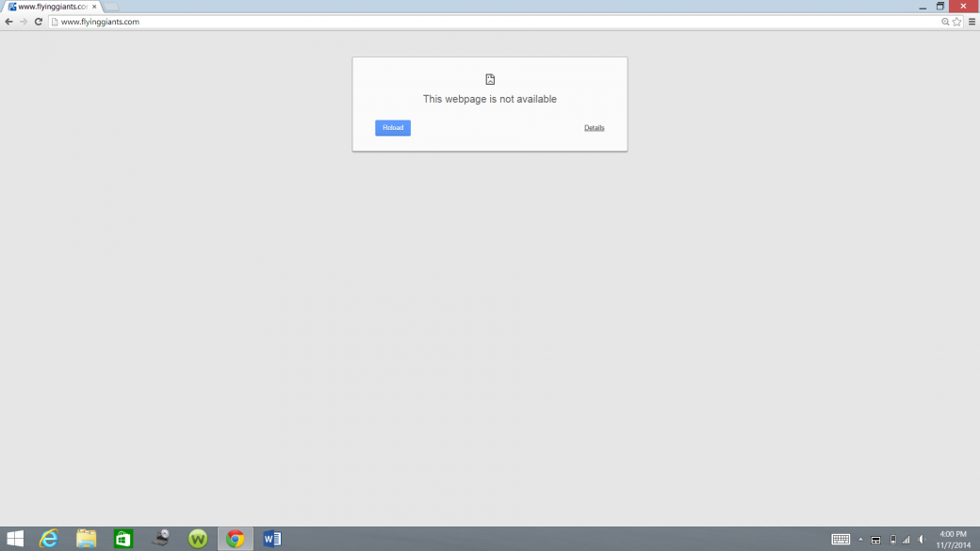Switch to Microsoft Word in the taskbar
The width and height of the screenshot is (980, 551).
pos(272,539)
